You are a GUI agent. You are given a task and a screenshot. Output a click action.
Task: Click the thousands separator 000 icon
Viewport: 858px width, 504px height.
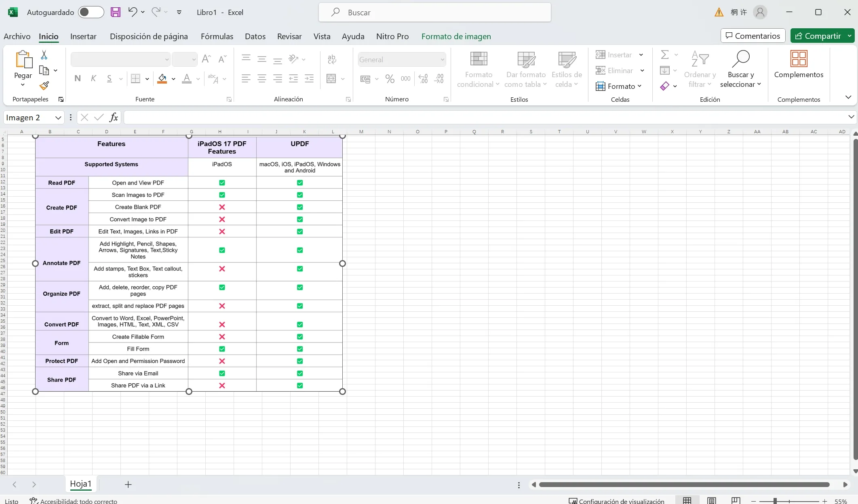[406, 78]
